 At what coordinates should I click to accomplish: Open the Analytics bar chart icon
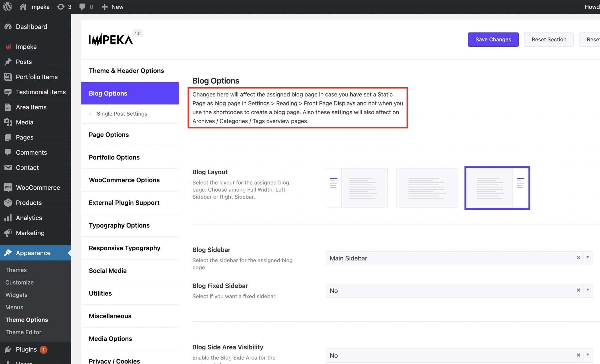8,218
